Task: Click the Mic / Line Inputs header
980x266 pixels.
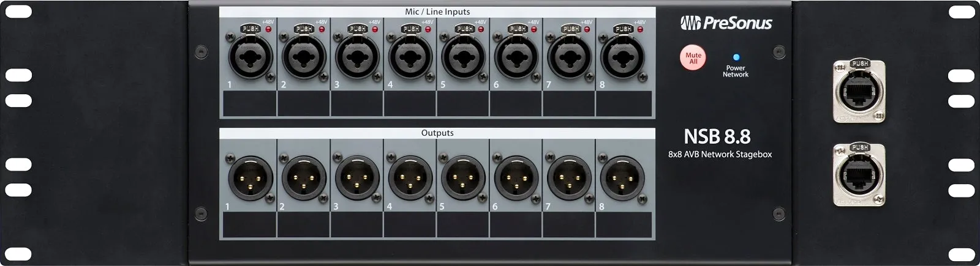Action: [x=437, y=12]
